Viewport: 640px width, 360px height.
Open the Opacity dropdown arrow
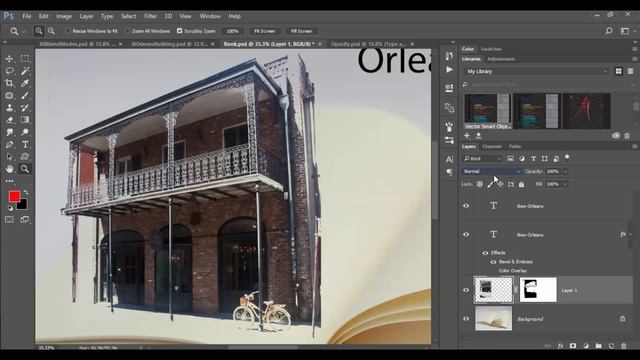click(x=565, y=171)
